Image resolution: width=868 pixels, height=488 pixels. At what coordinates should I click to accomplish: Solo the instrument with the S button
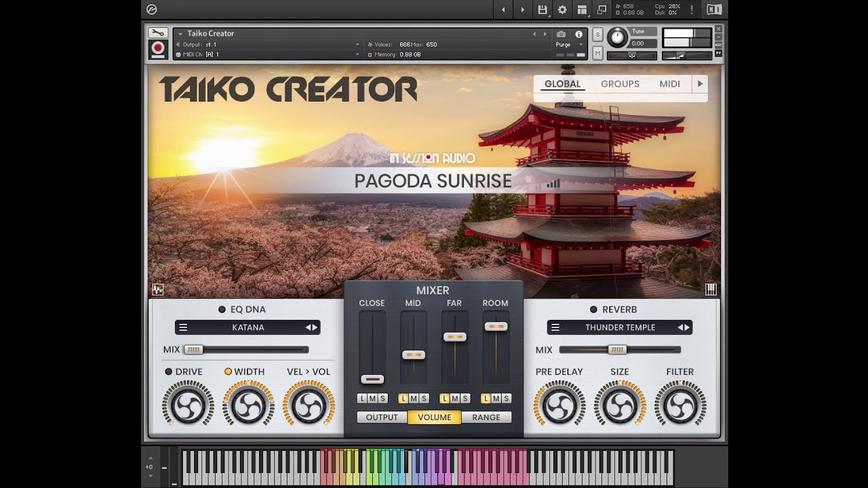click(597, 35)
